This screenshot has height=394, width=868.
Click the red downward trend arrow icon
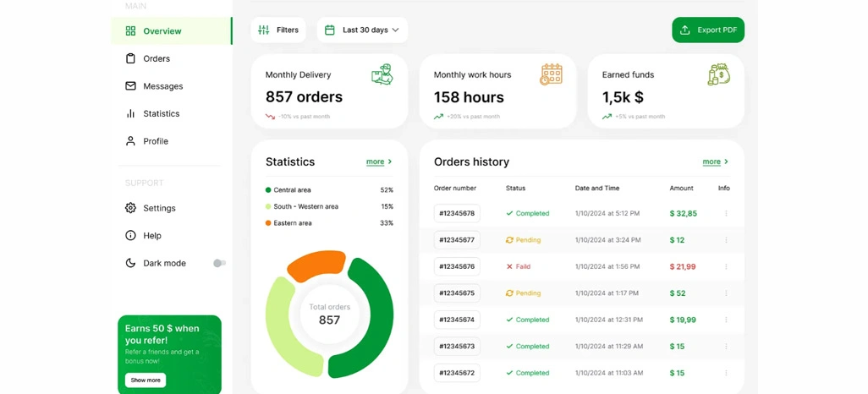click(x=270, y=117)
